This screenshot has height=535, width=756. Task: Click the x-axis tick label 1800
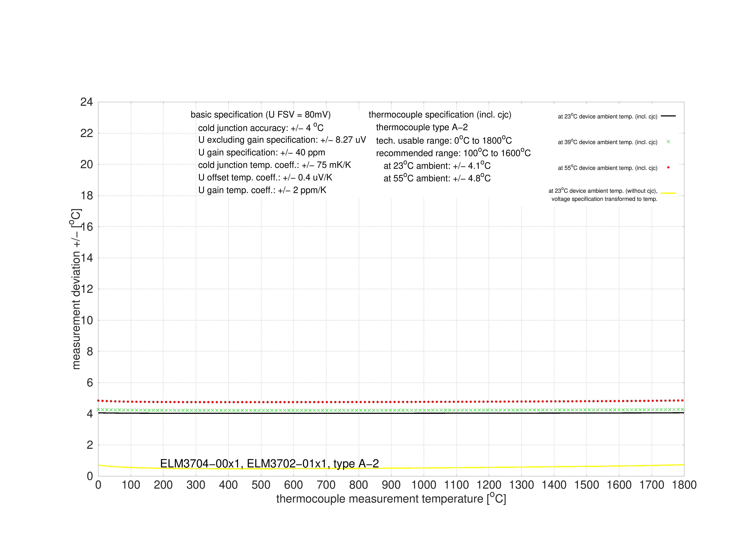coord(684,485)
